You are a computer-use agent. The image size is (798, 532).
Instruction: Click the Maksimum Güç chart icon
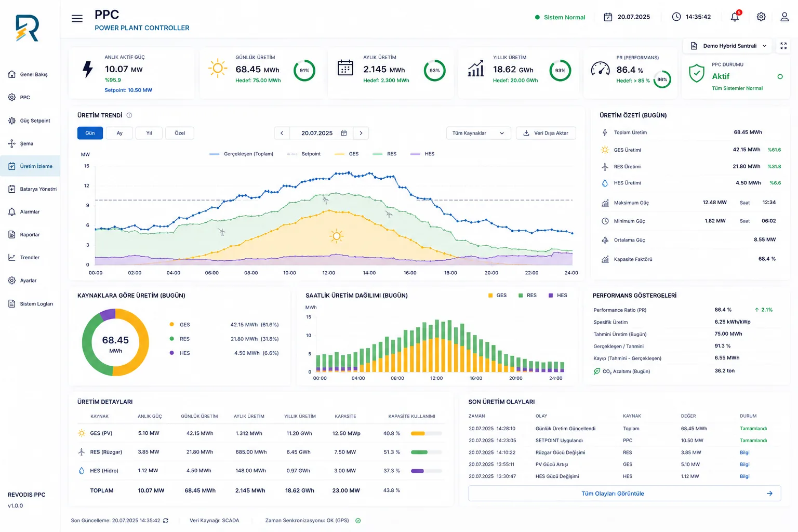(x=605, y=203)
